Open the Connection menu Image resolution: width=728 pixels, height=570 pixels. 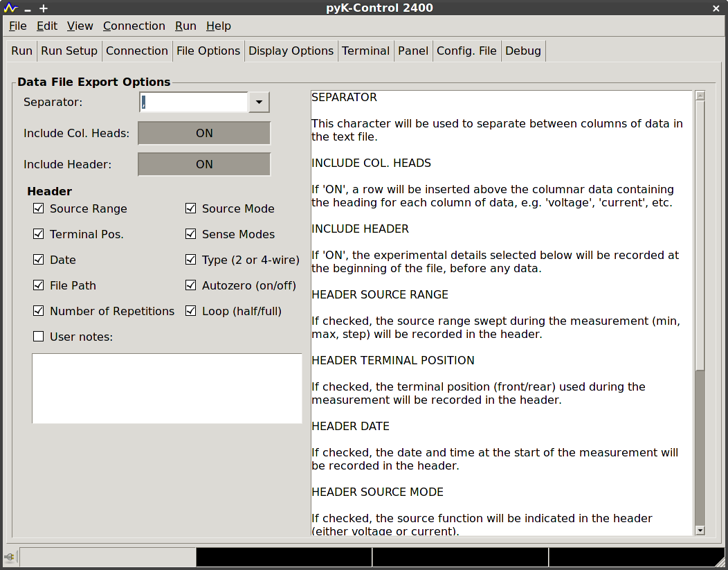134,26
